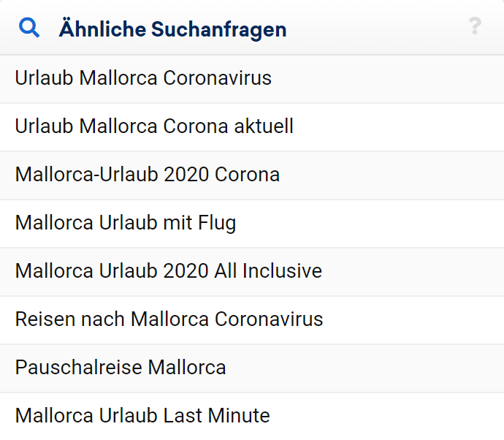
Task: Select "Mallorca Urlaub 2020 All Inclusive"
Action: coord(168,271)
